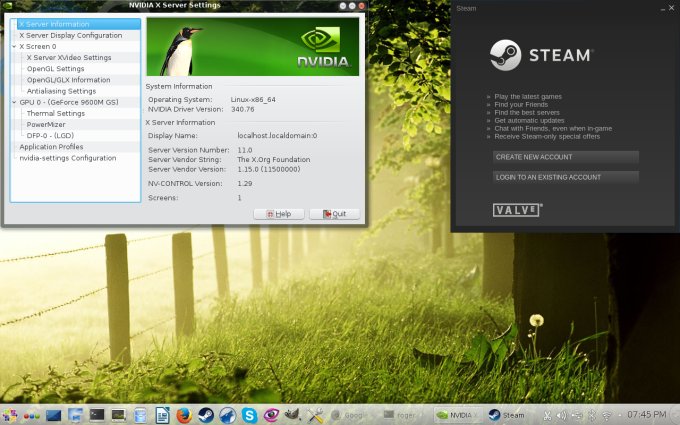Image resolution: width=680 pixels, height=425 pixels.
Task: Click the Linux-x86_64 operating system value
Action: point(253,100)
